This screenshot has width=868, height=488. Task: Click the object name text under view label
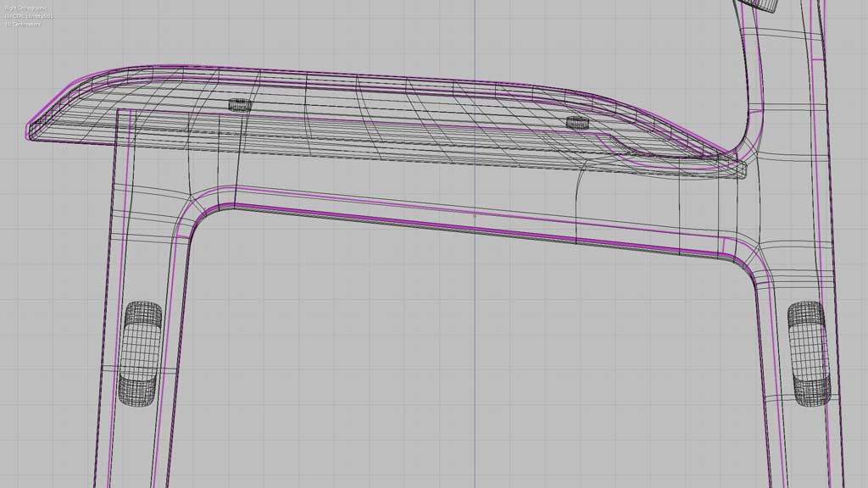click(x=29, y=15)
